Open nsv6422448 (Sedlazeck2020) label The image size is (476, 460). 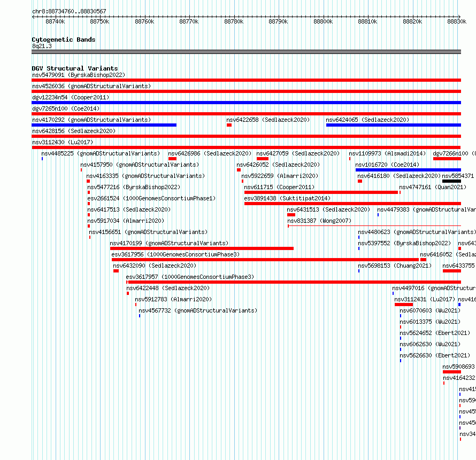point(168,288)
